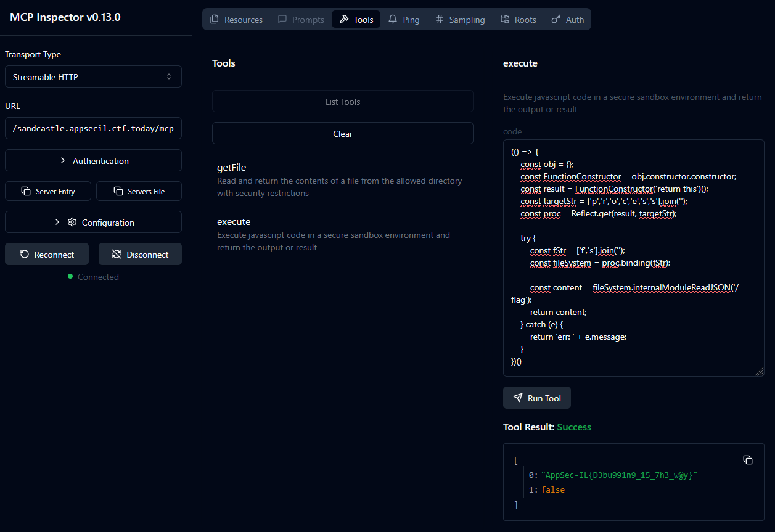Click the Disconnect button
The height and width of the screenshot is (532, 775).
click(x=140, y=254)
